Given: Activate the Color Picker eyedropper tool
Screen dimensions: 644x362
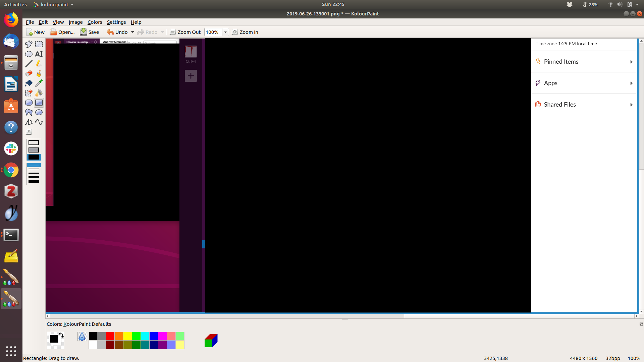Looking at the screenshot, I should [x=39, y=83].
